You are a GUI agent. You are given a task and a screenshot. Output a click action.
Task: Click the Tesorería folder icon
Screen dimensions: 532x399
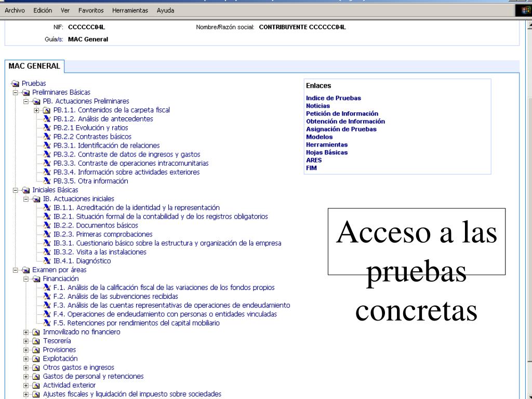pyautogui.click(x=36, y=341)
